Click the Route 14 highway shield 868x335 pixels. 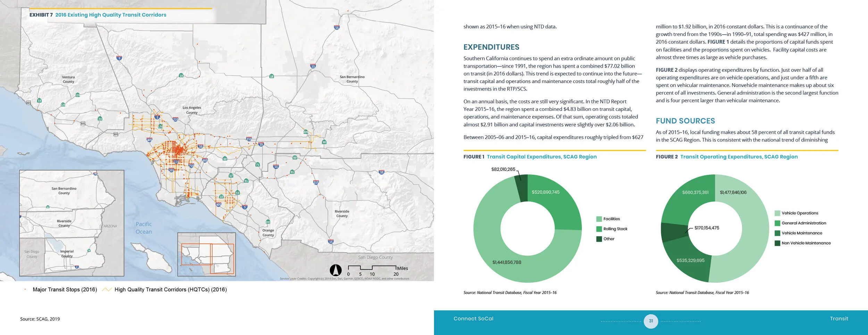tap(181, 75)
